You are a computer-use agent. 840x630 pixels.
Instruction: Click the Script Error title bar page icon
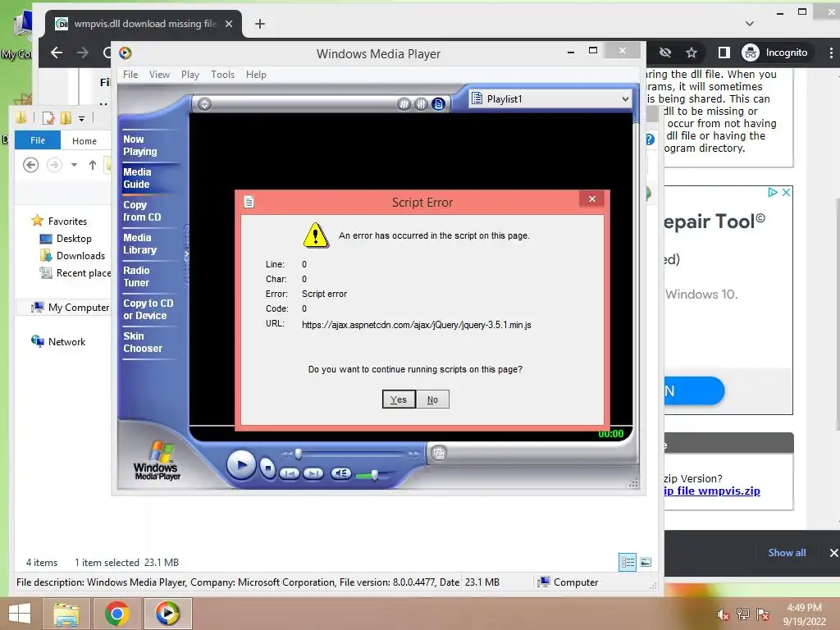(x=249, y=202)
